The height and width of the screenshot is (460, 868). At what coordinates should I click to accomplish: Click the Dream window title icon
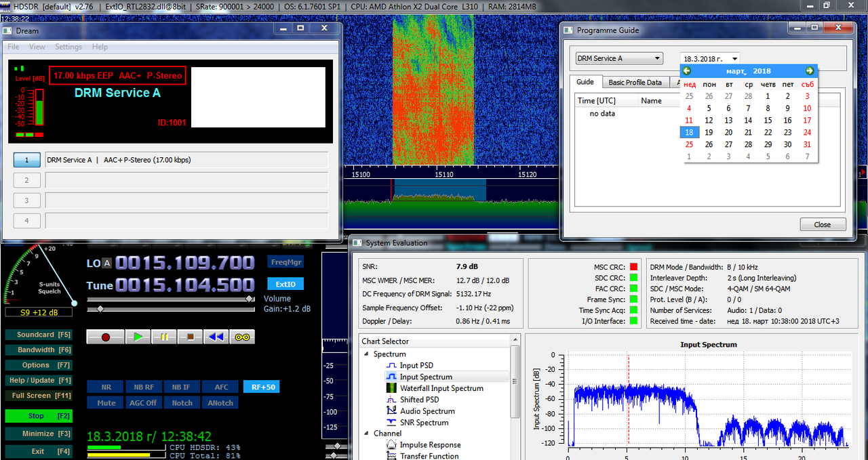click(7, 30)
